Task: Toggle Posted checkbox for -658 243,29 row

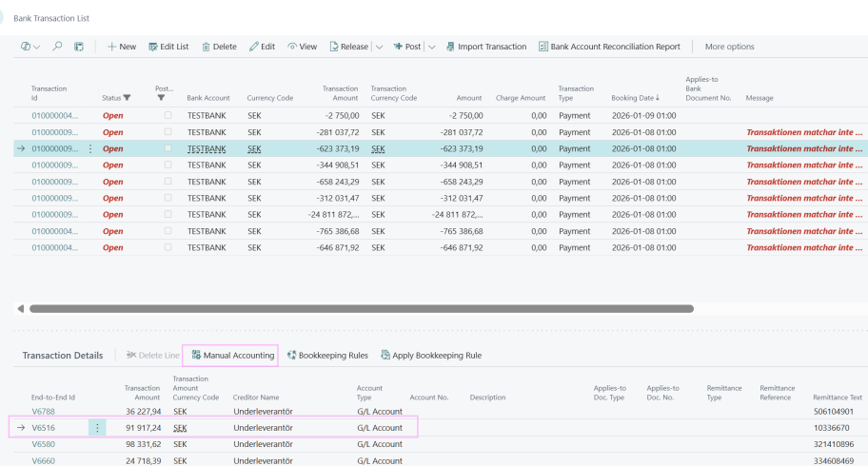Action: 168,181
